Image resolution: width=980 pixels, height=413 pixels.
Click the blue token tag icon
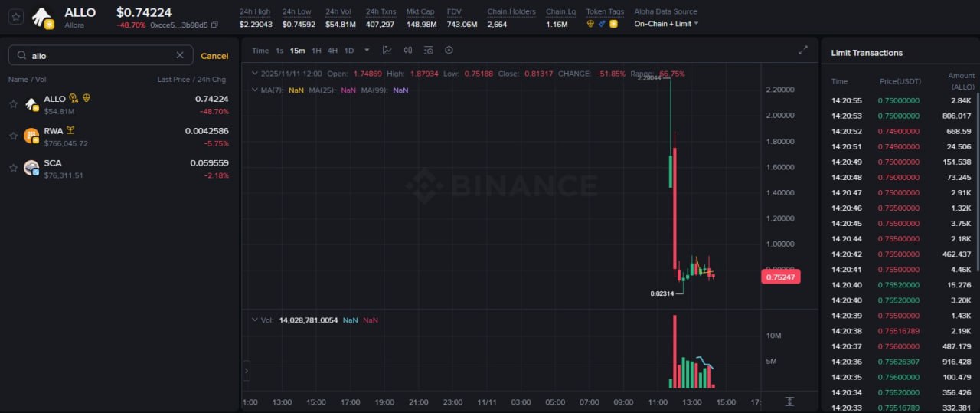tap(602, 25)
